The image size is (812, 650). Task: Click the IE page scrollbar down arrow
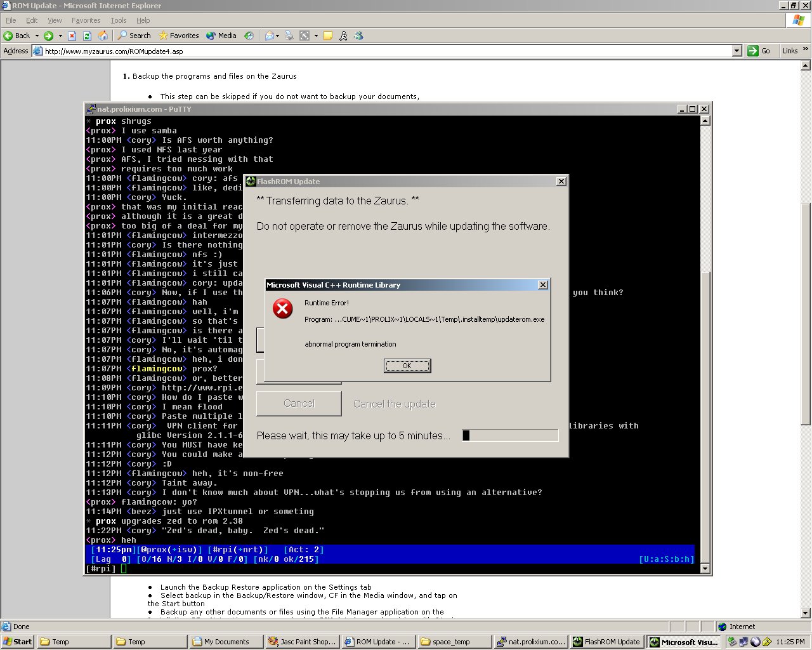806,613
